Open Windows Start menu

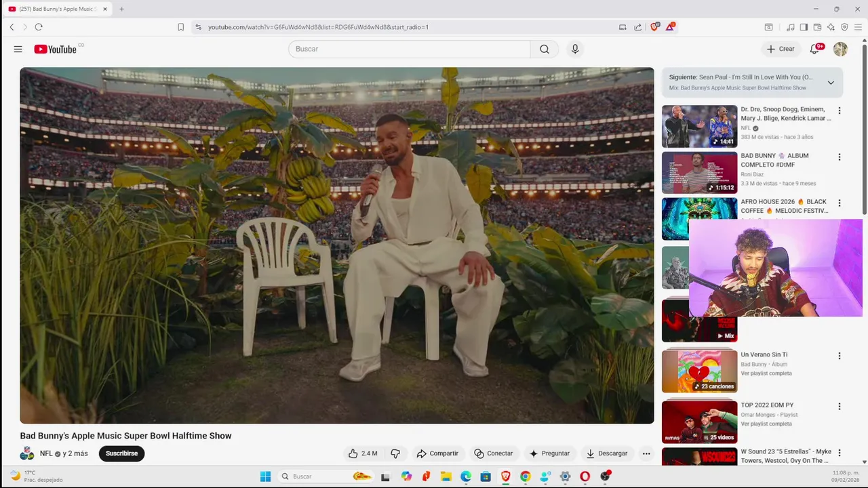pyautogui.click(x=265, y=476)
